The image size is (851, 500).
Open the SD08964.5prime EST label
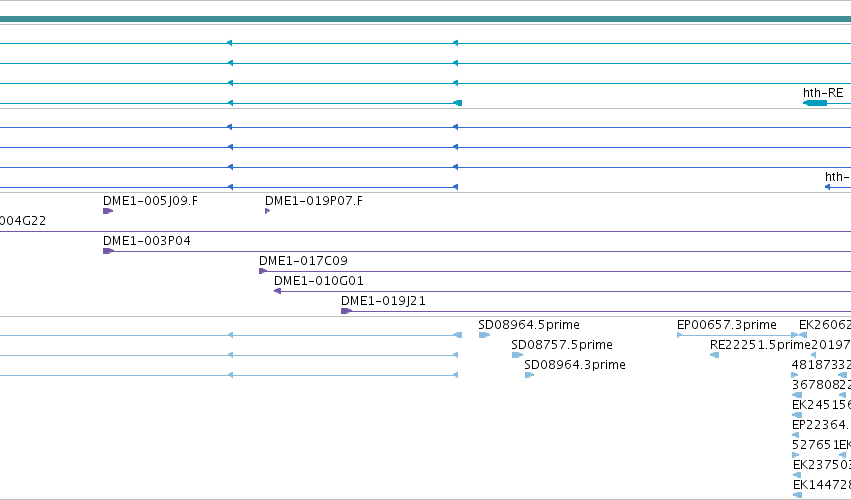(529, 325)
